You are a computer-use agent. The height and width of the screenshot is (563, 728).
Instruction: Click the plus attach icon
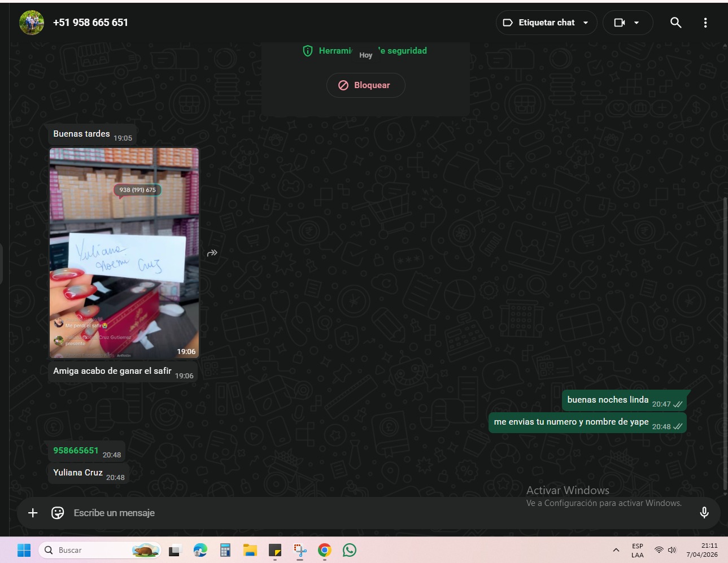pos(33,513)
